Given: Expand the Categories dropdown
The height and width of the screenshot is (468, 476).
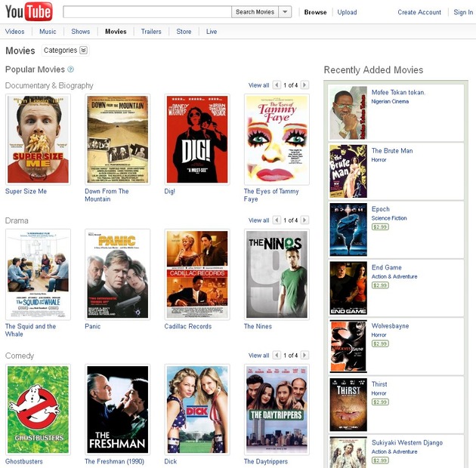Looking at the screenshot, I should (x=65, y=51).
